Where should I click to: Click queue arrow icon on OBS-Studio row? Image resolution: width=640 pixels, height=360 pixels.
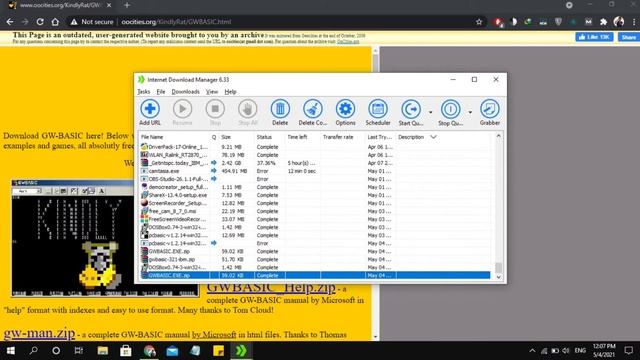[x=213, y=179]
